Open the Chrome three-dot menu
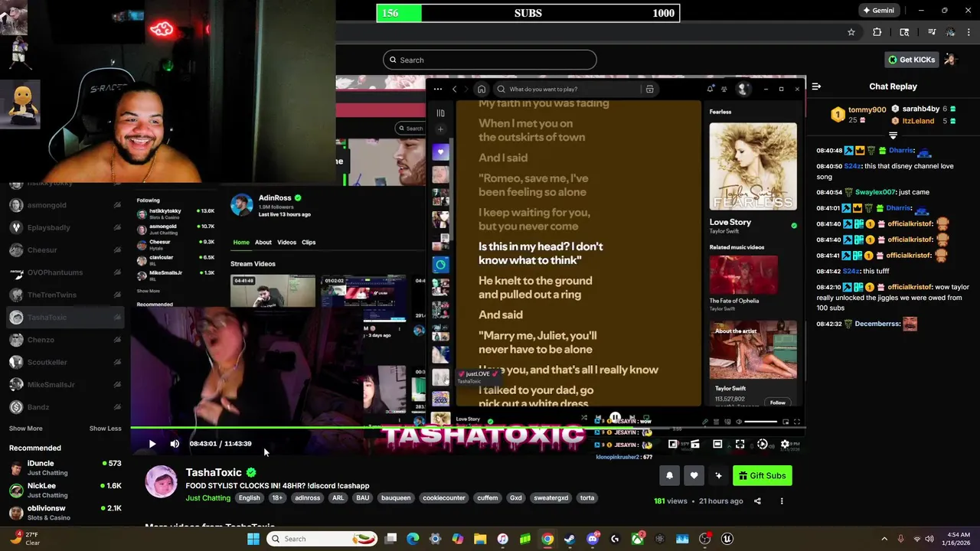Screen dimensions: 980x551 click(x=969, y=32)
